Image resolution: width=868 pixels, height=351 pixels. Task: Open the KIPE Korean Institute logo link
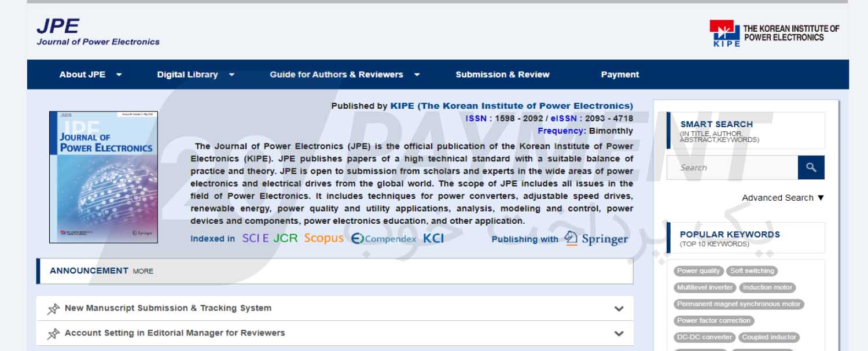[x=774, y=33]
